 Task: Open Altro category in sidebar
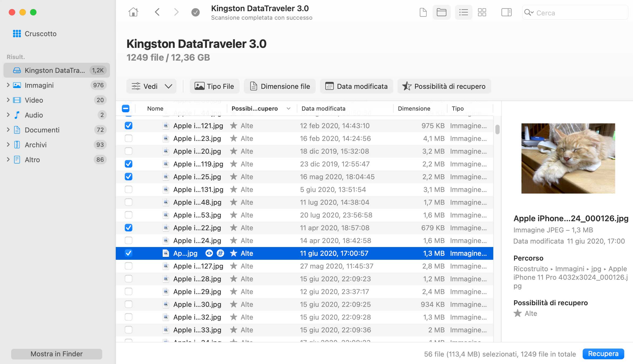click(57, 160)
